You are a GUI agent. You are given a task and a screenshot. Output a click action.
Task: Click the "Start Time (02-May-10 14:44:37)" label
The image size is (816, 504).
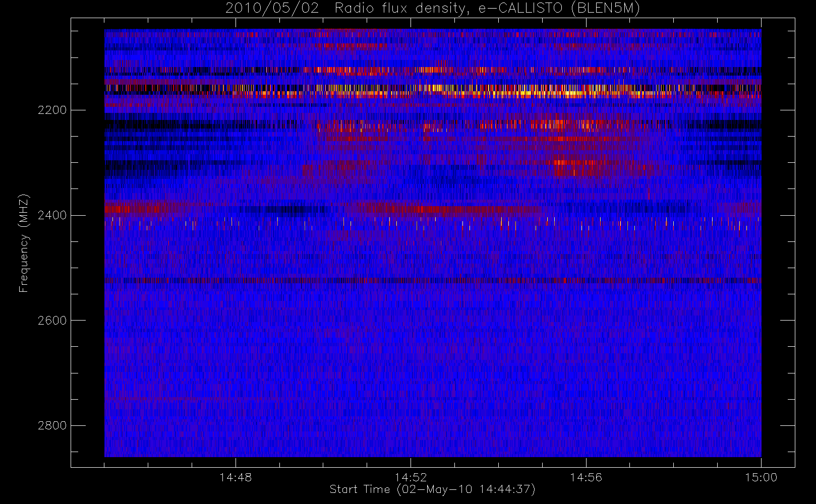click(432, 489)
